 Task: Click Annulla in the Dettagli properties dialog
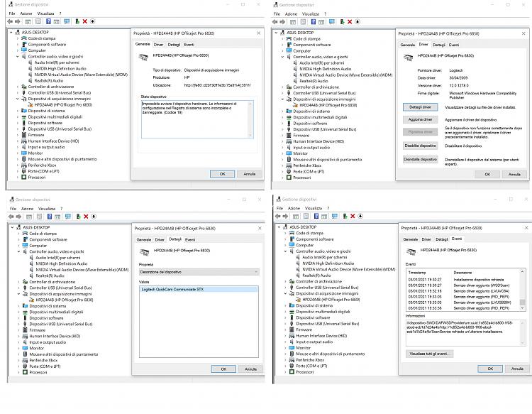pos(250,369)
